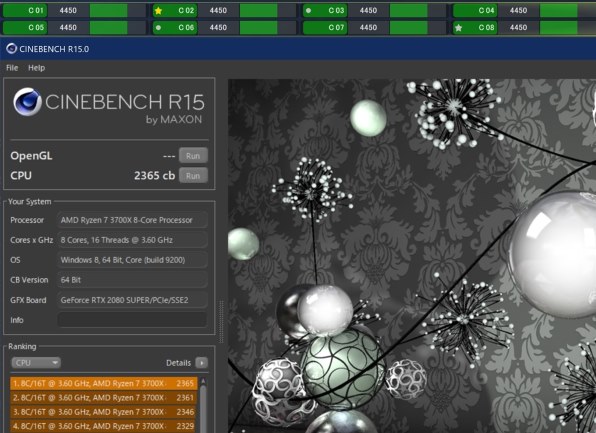The image size is (596, 433).
Task: Select ranking entry 1 with score 2365
Action: click(x=104, y=383)
